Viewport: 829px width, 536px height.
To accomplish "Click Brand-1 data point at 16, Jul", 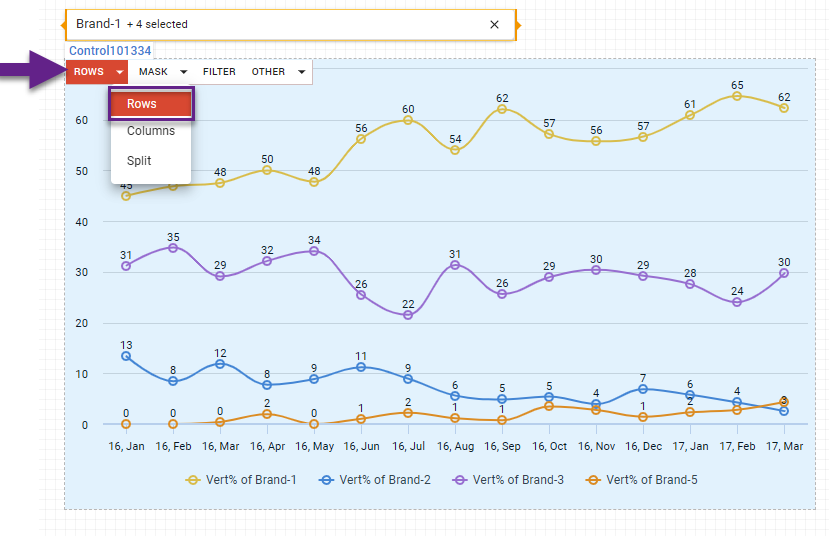I will [408, 120].
